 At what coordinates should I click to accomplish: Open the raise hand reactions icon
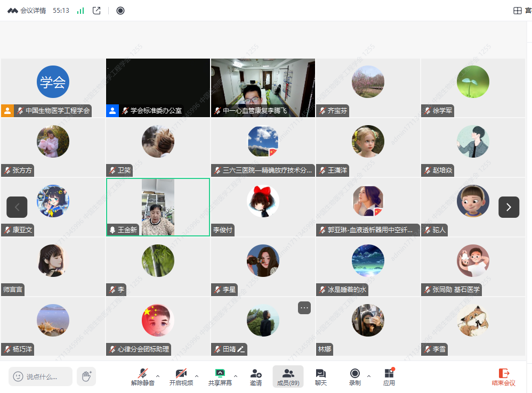[x=86, y=376]
